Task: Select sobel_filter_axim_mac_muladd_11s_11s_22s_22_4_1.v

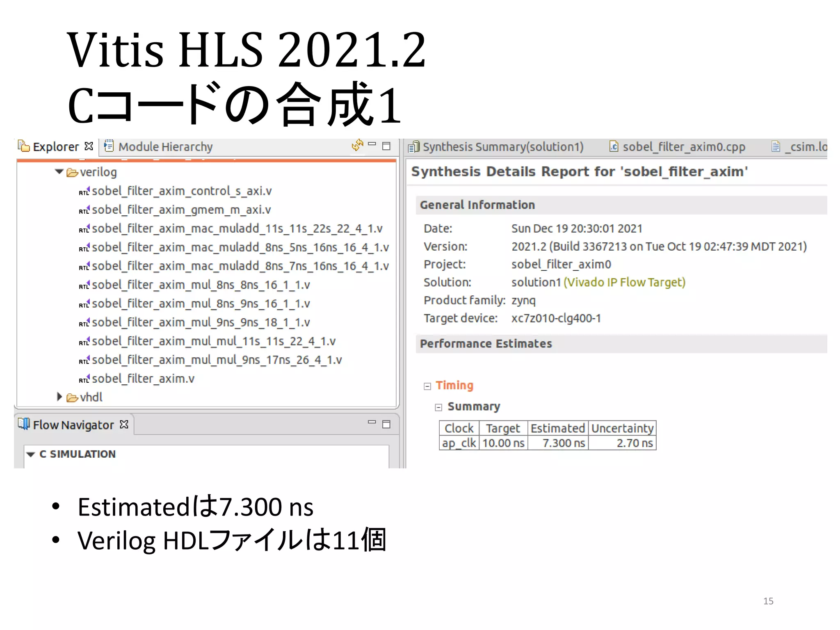Action: (237, 228)
